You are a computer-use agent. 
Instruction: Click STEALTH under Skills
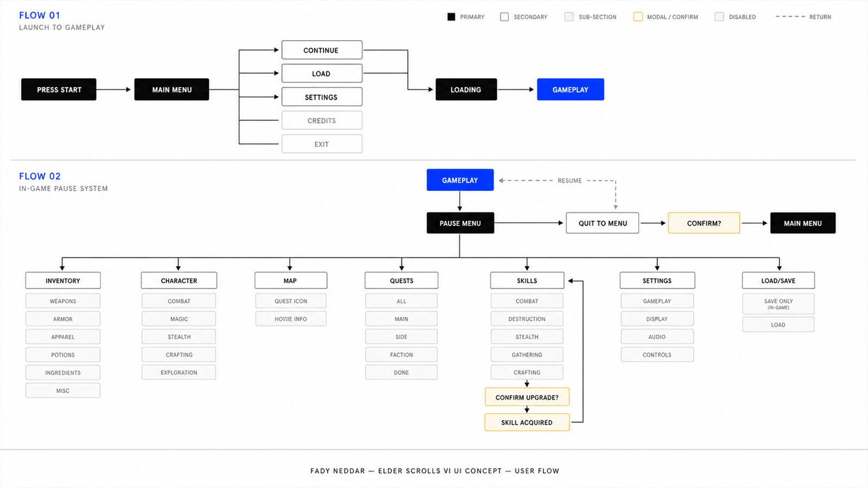pyautogui.click(x=527, y=337)
